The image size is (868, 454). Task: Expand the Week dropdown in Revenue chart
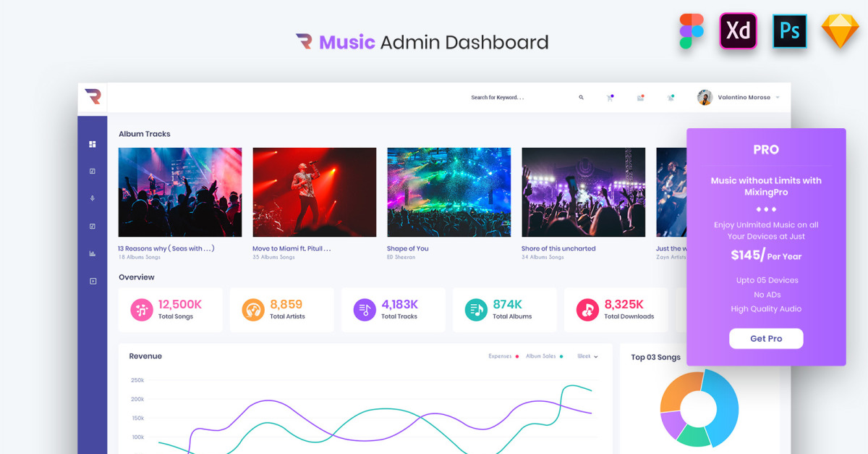coord(587,356)
